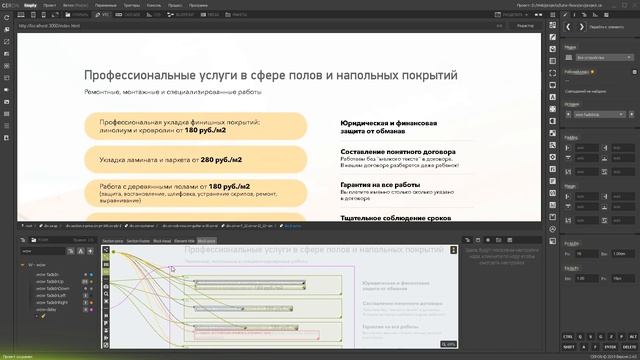The width and height of the screenshot is (640, 360).
Task: Click the orange color dot beside wow fadeInRight
Action: (91, 302)
